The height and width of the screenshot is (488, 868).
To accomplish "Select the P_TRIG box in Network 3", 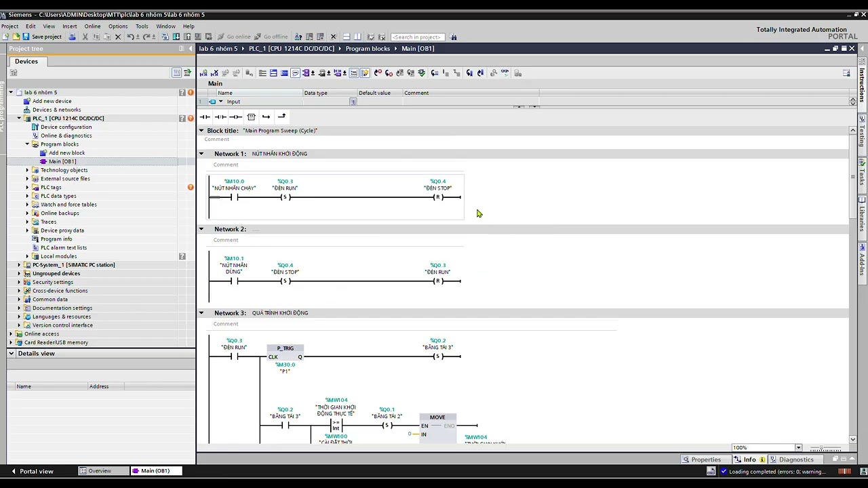I will pyautogui.click(x=285, y=352).
